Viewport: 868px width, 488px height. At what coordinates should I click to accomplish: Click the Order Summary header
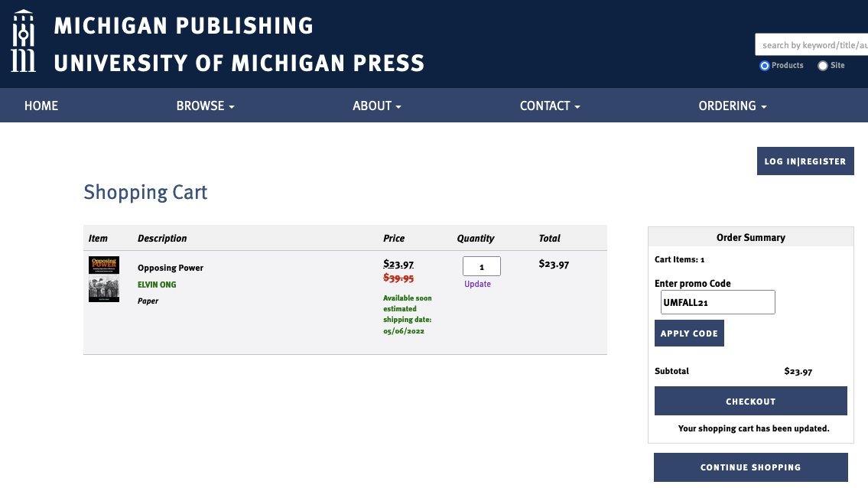tap(751, 238)
